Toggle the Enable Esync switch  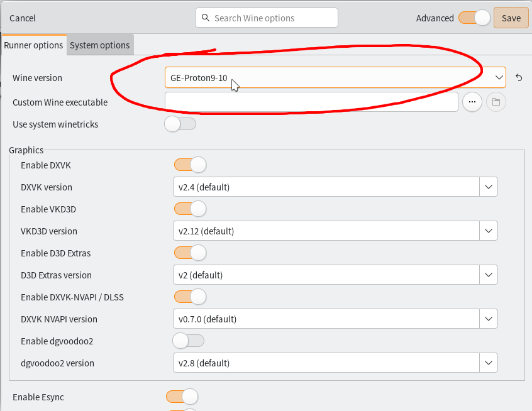tap(182, 397)
